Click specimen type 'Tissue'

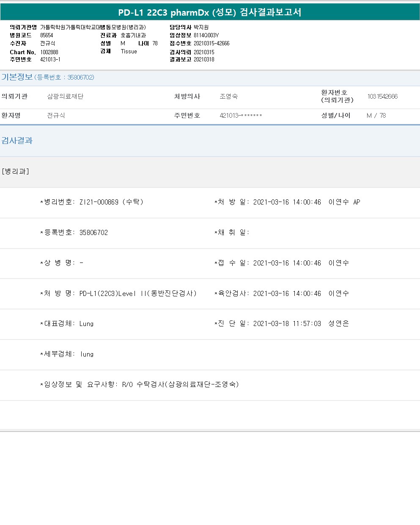pyautogui.click(x=129, y=52)
